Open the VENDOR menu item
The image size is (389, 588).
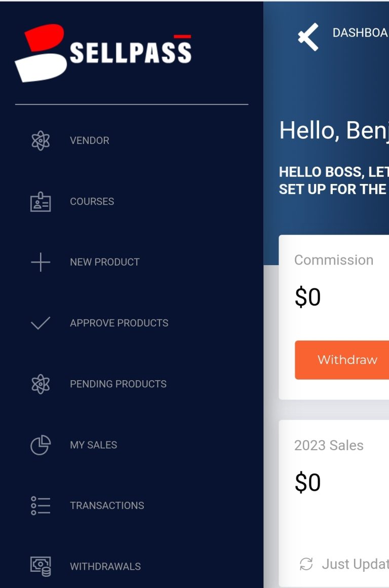click(90, 140)
